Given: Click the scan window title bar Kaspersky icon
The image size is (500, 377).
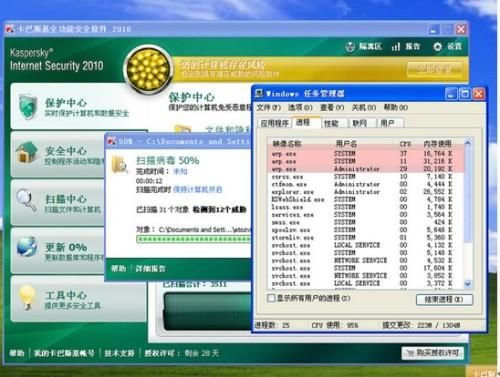Looking at the screenshot, I should click(112, 141).
